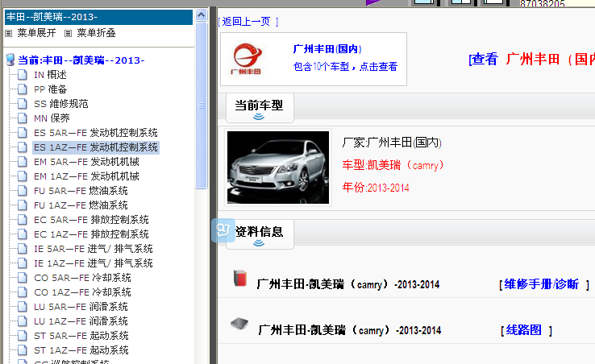Click the floating translate overlay icon
Viewport: 595px width, 364px height.
click(223, 230)
